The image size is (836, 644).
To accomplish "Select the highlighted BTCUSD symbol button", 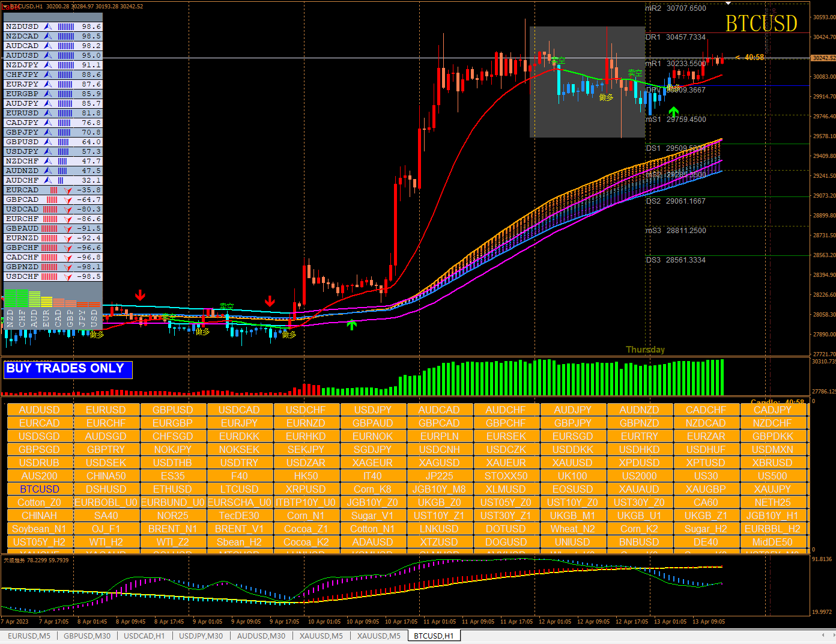I will click(40, 489).
